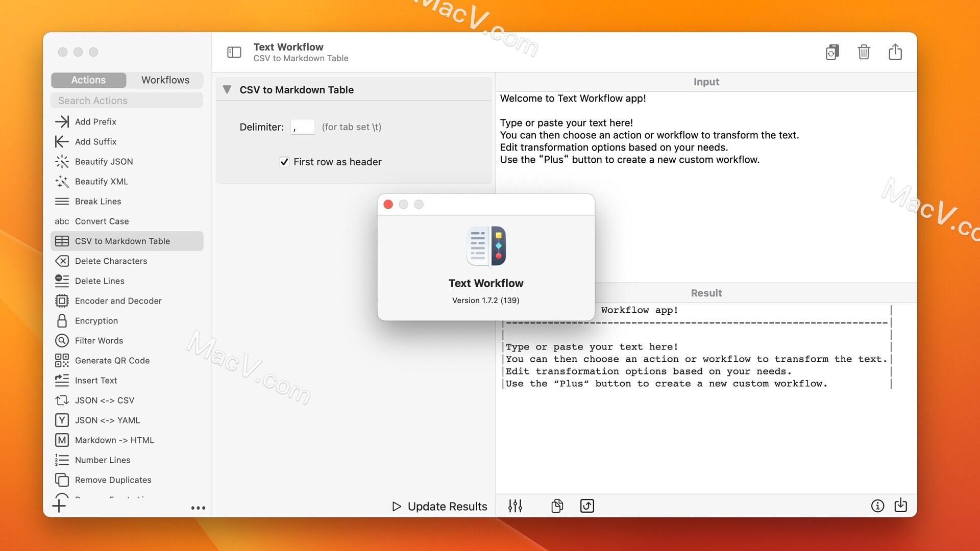The width and height of the screenshot is (980, 551).
Task: Click the Version 1.7.2 (139) text
Action: point(486,300)
